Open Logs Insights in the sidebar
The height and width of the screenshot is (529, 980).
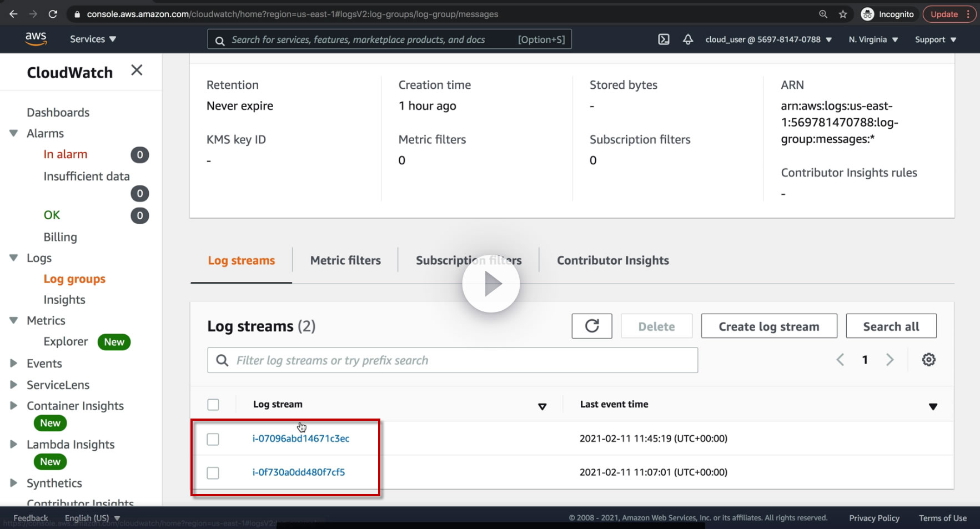coord(64,300)
